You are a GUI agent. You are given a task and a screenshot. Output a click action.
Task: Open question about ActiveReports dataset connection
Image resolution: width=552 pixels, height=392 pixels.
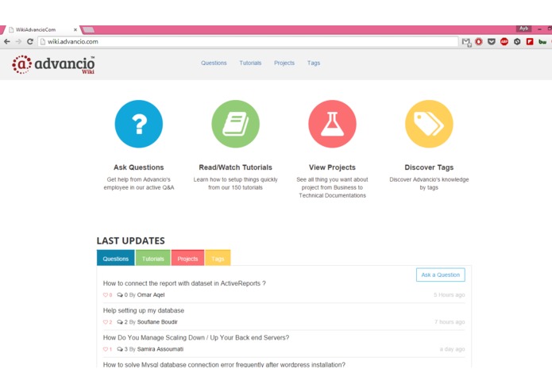pos(184,283)
